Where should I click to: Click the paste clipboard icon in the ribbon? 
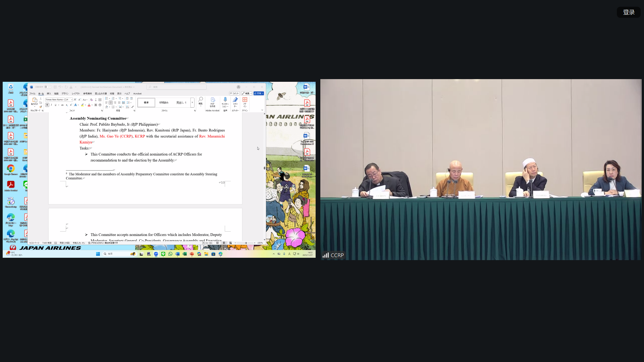(35, 100)
